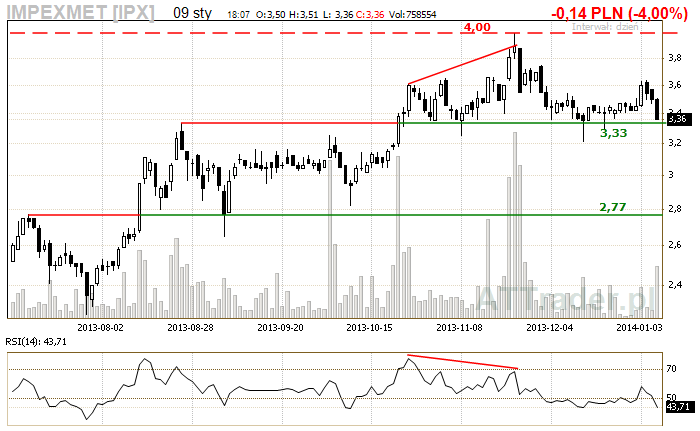Click the RSI(14): 43,71 indicator label

click(x=36, y=342)
